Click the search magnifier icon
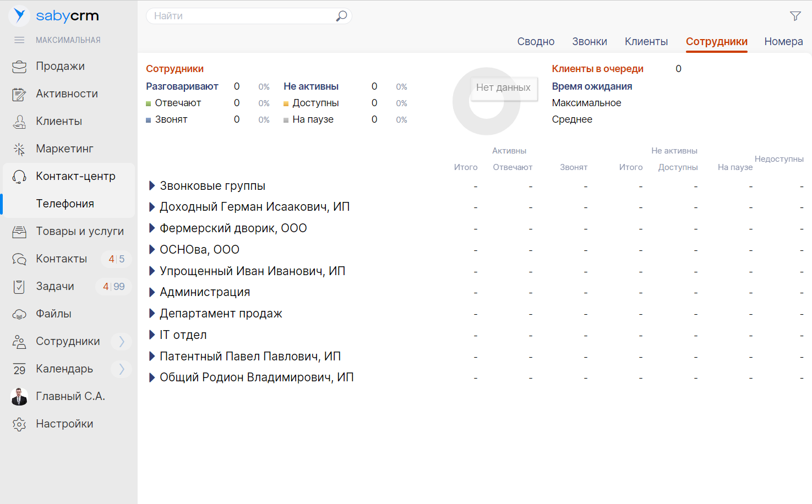Viewport: 812px width, 504px height. pos(341,16)
